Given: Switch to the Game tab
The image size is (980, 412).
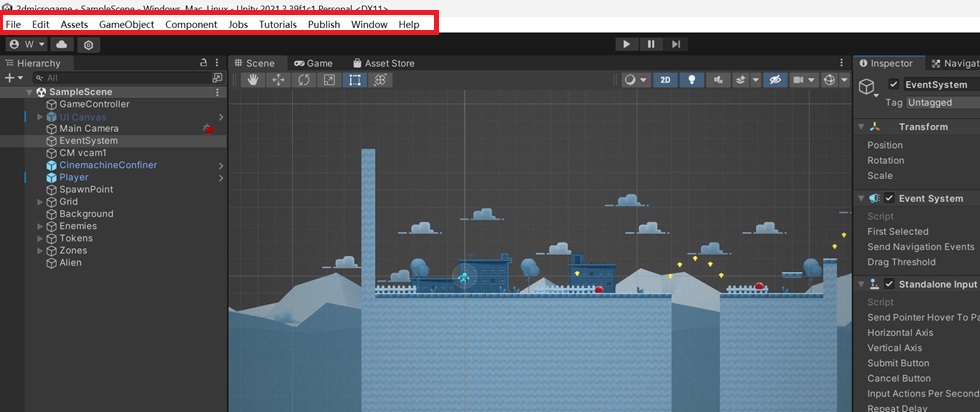Looking at the screenshot, I should [x=314, y=63].
